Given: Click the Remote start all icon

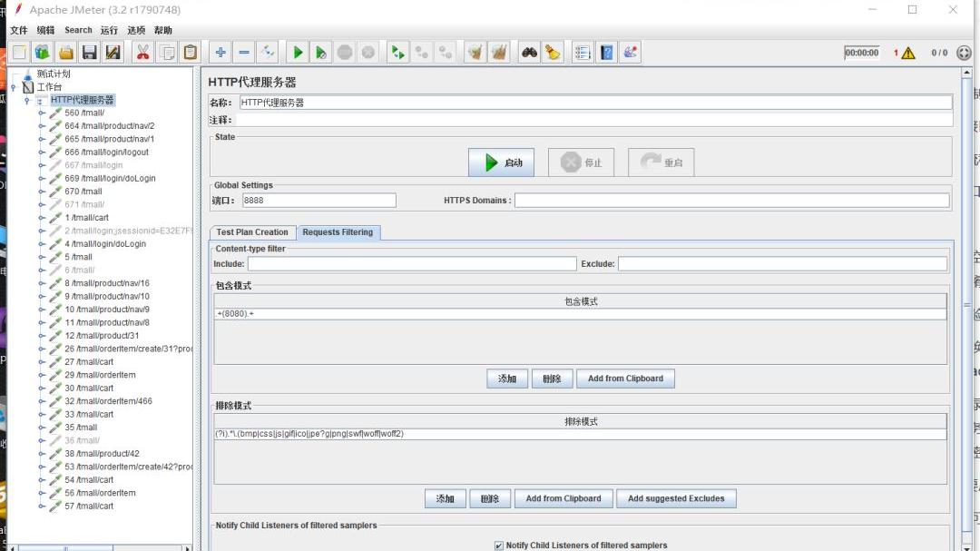Looking at the screenshot, I should click(x=397, y=53).
